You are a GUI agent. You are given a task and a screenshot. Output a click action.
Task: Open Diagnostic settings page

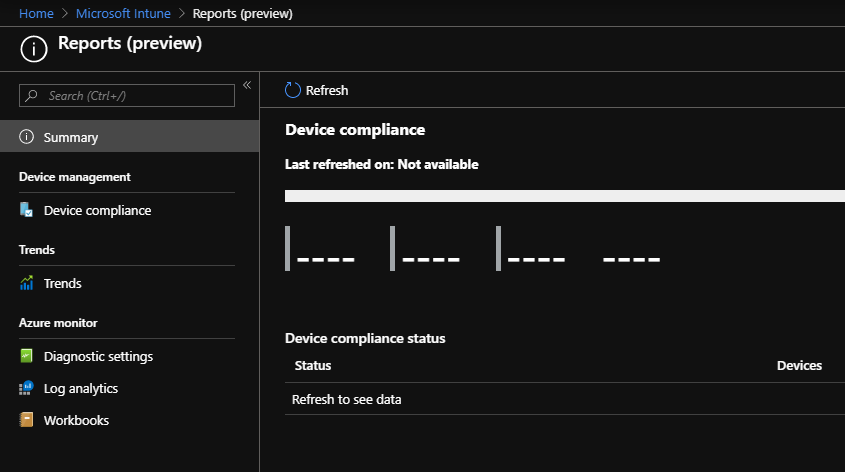coord(98,356)
